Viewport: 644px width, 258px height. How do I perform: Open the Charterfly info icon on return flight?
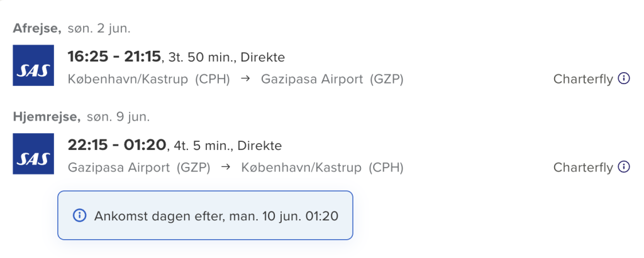pyautogui.click(x=624, y=168)
